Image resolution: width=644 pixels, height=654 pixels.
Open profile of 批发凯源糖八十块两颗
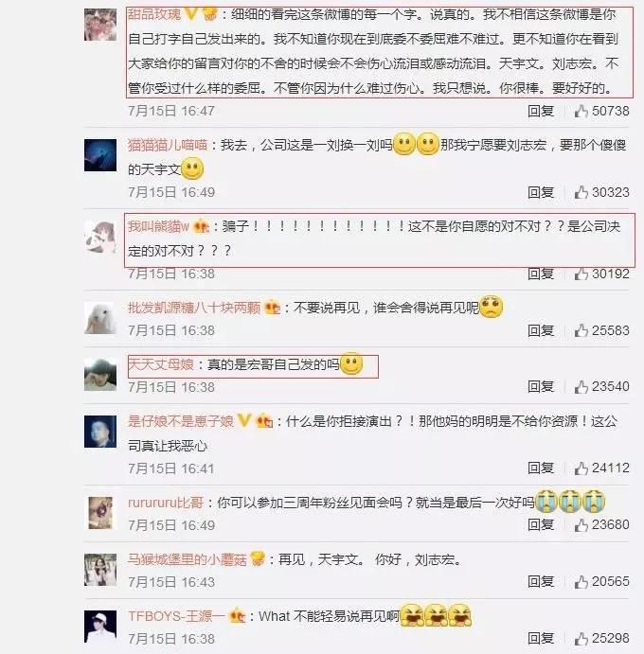point(194,308)
